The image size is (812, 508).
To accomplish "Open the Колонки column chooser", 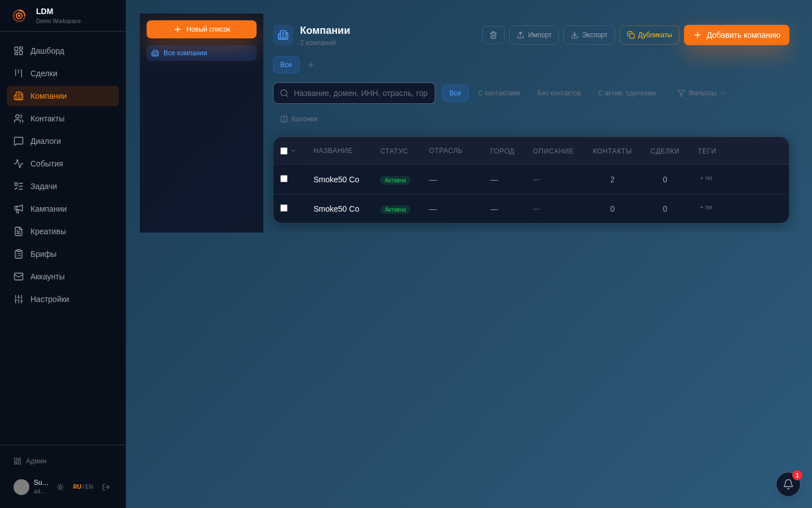I will pos(299,119).
